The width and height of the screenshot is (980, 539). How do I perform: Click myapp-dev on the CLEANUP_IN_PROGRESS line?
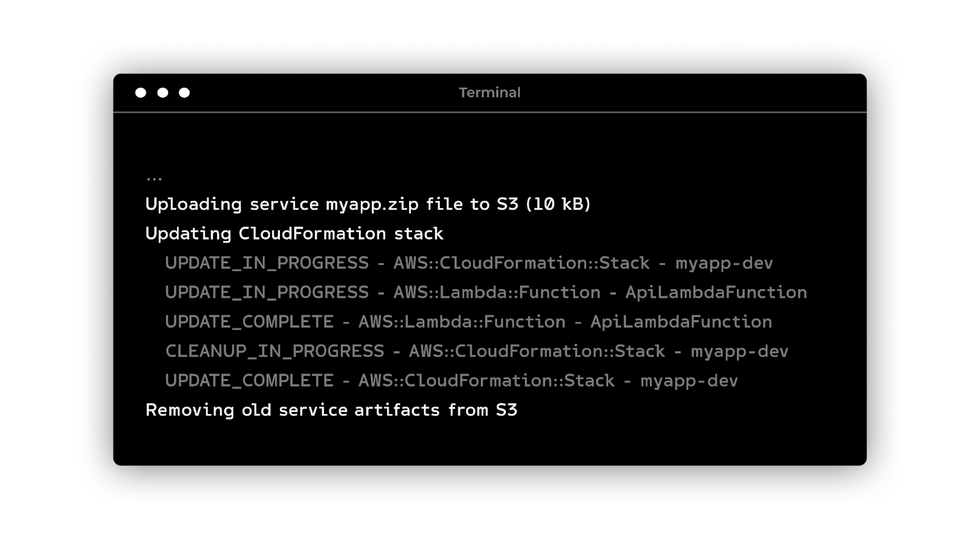click(739, 351)
